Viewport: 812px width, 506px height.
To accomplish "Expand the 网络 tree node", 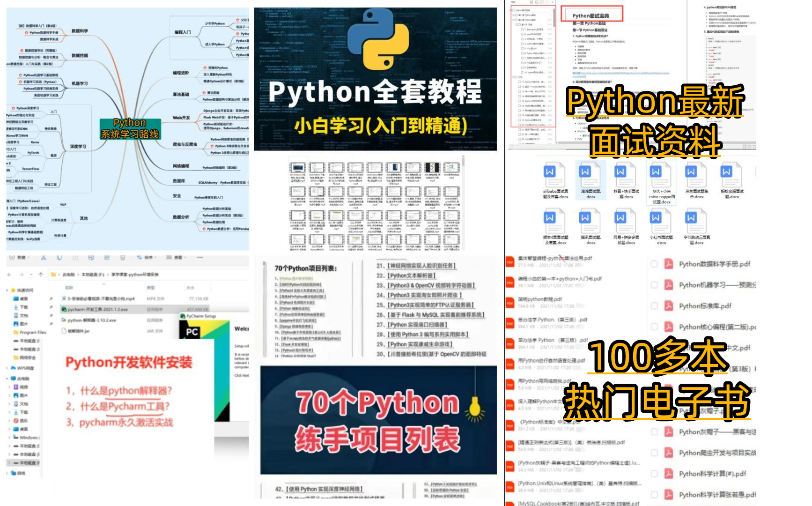I will click(x=7, y=473).
